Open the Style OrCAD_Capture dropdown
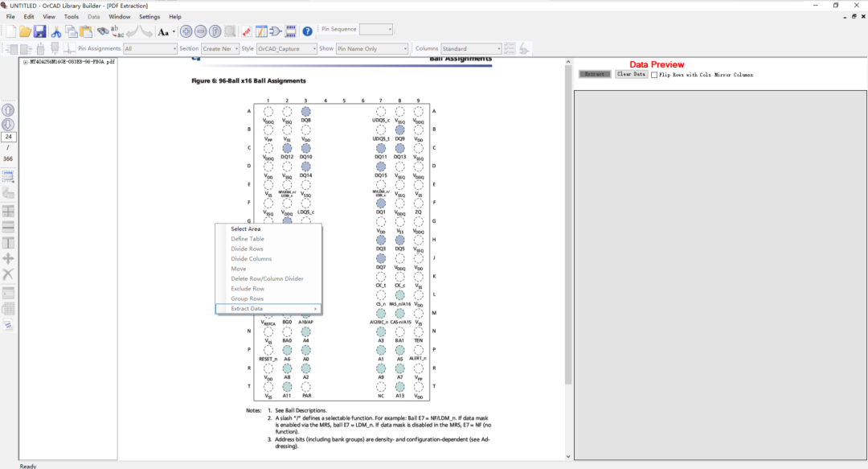This screenshot has width=868, height=469. click(x=287, y=49)
